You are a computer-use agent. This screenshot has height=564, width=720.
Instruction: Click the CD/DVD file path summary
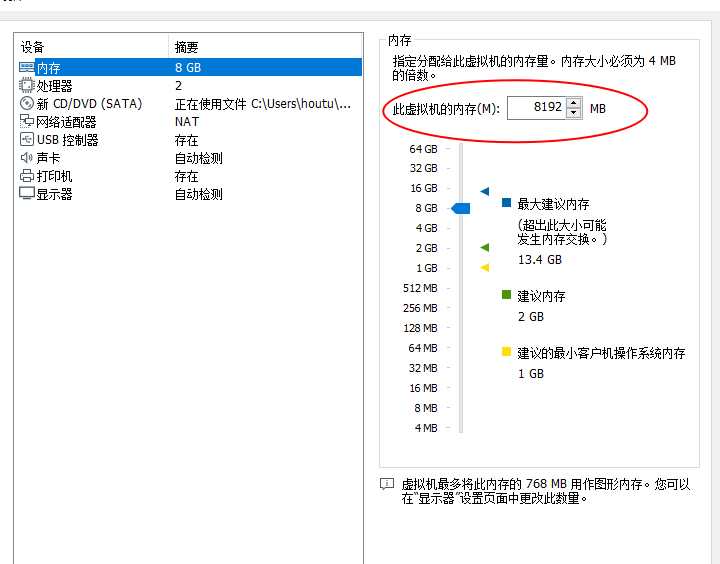coord(263,104)
